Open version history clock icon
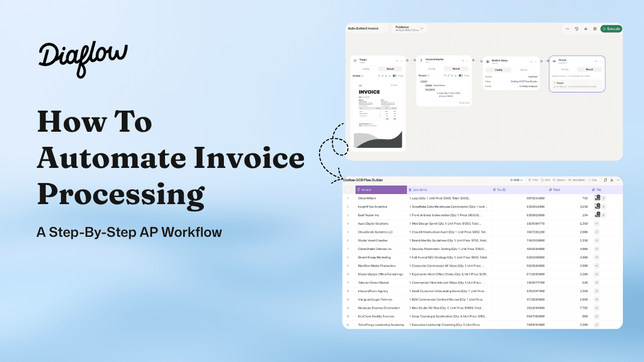644x362 pixels. 577,29
